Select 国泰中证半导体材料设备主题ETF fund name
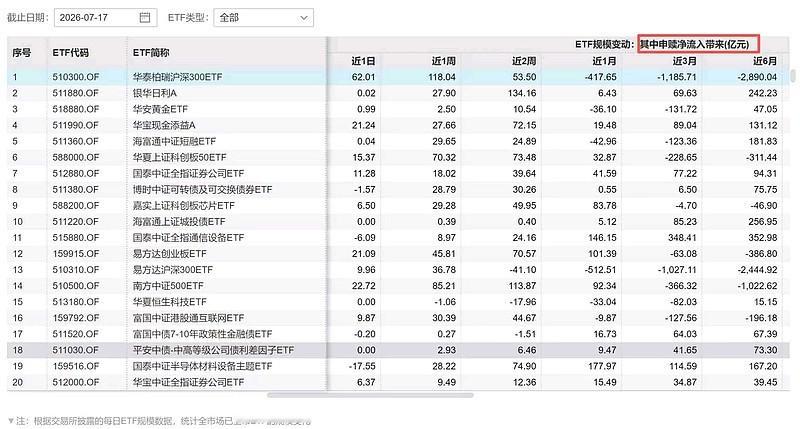Image resolution: width=800 pixels, height=429 pixels. pyautogui.click(x=203, y=366)
